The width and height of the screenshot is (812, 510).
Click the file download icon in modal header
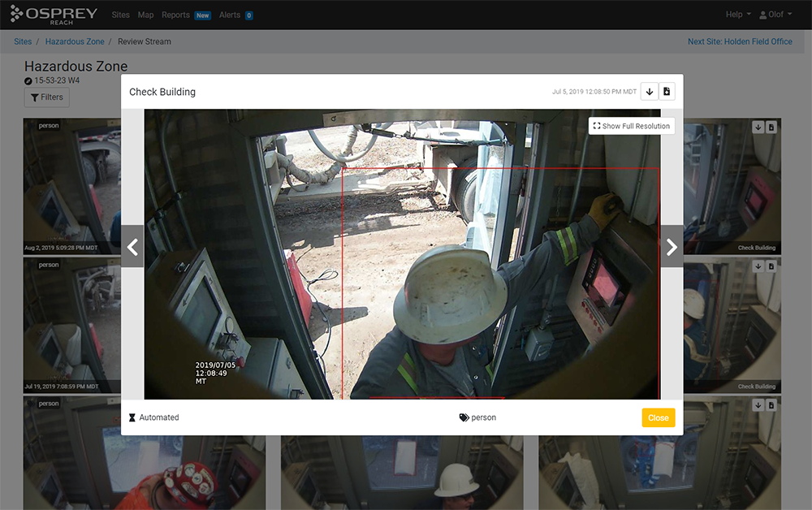(x=667, y=92)
